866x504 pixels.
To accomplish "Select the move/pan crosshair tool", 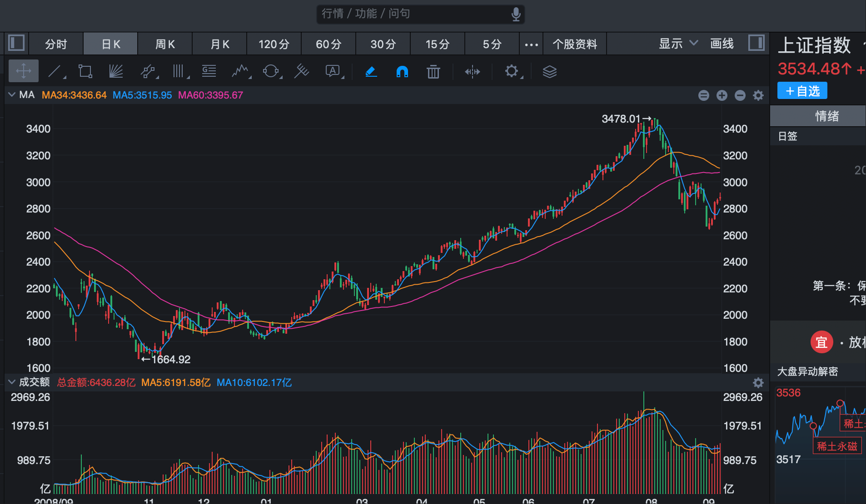I will (24, 71).
